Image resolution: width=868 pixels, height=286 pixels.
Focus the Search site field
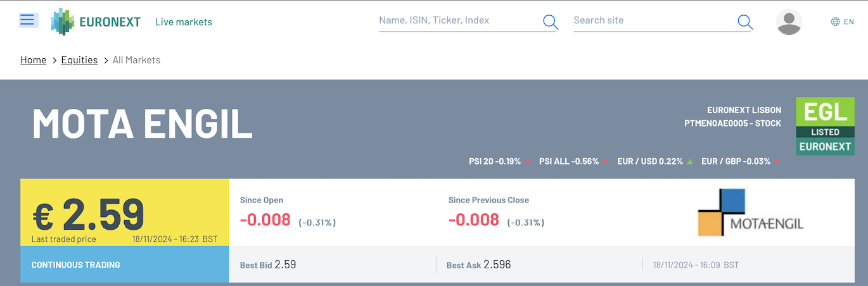[653, 20]
